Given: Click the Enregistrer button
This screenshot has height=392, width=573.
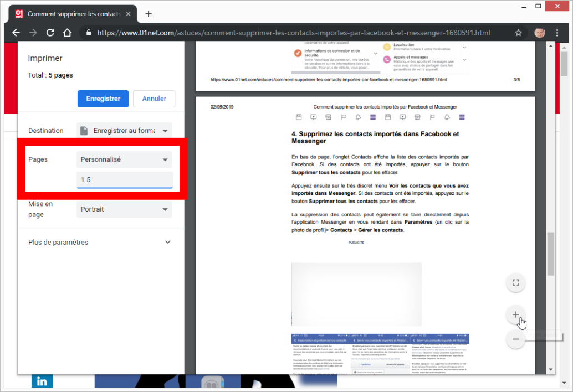Looking at the screenshot, I should click(x=103, y=99).
